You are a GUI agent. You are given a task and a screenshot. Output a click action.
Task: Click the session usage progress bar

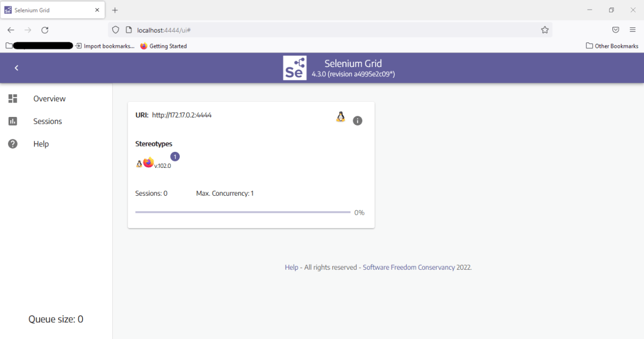tap(243, 212)
